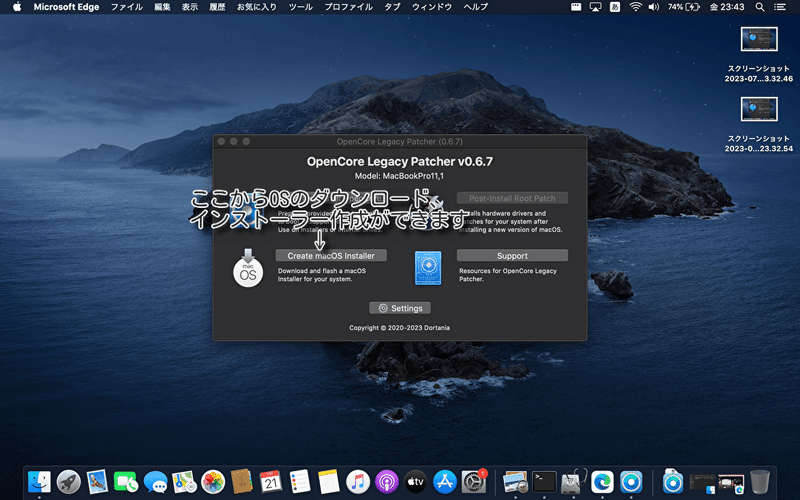Open the 編集 menu

[x=162, y=7]
